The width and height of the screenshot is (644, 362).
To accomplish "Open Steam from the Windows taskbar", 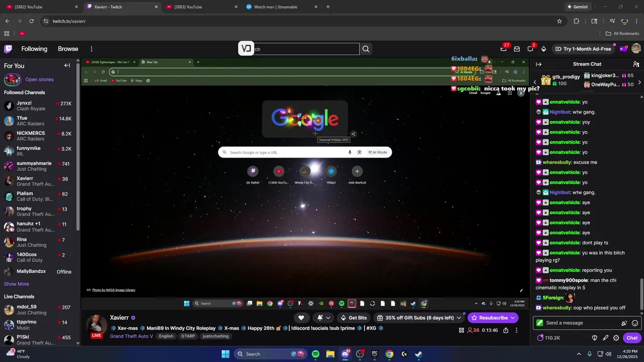I will 419,354.
